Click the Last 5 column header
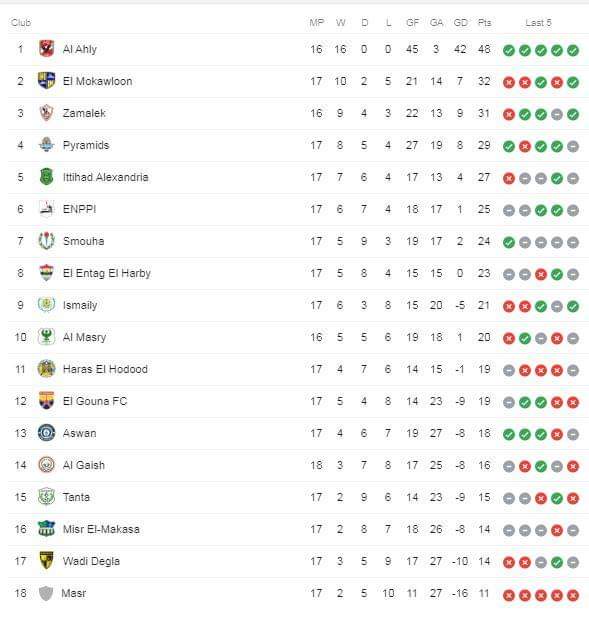This screenshot has width=589, height=628. (538, 22)
